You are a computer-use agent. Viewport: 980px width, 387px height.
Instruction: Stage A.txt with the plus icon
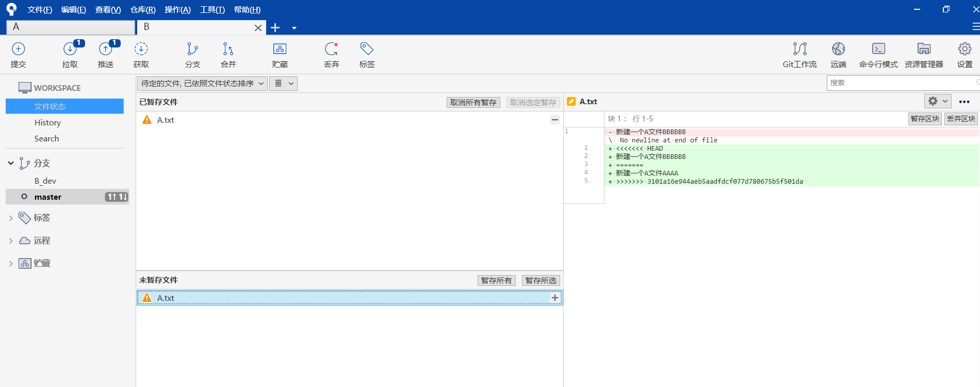tap(555, 298)
